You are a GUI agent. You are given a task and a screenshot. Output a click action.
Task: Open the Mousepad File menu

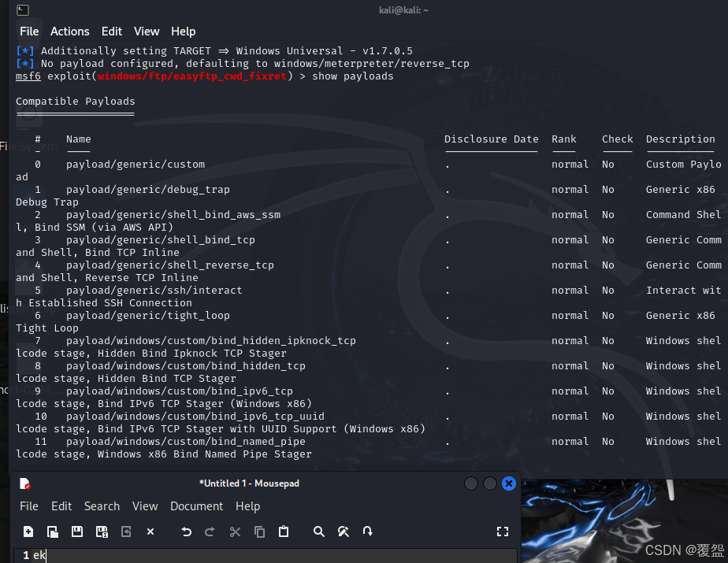pos(29,506)
